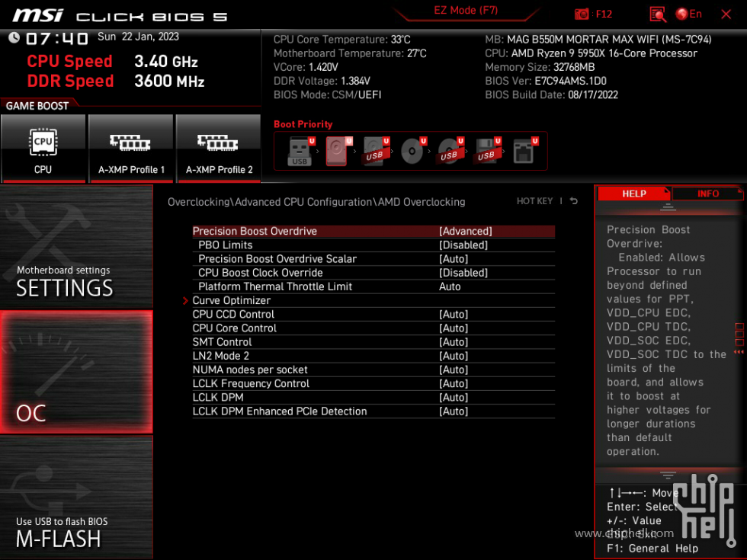Viewport: 747px width, 560px height.
Task: Change LN2 Mode 2 [Auto] setting
Action: pos(454,355)
